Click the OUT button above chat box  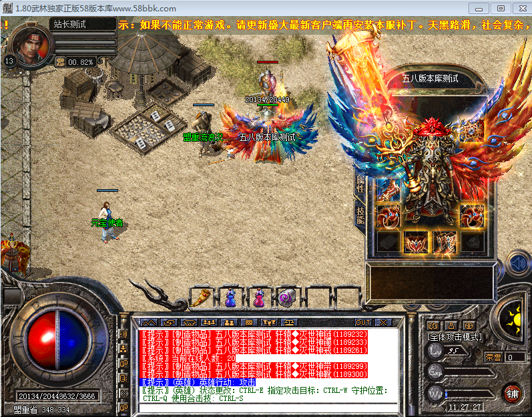pos(363,323)
